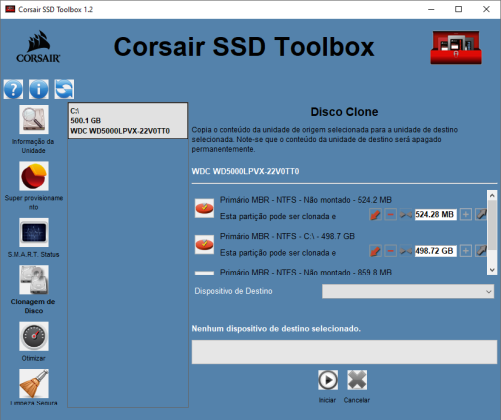Click the minus button for 498.72 GB partition
The height and width of the screenshot is (420, 501).
[x=391, y=251]
